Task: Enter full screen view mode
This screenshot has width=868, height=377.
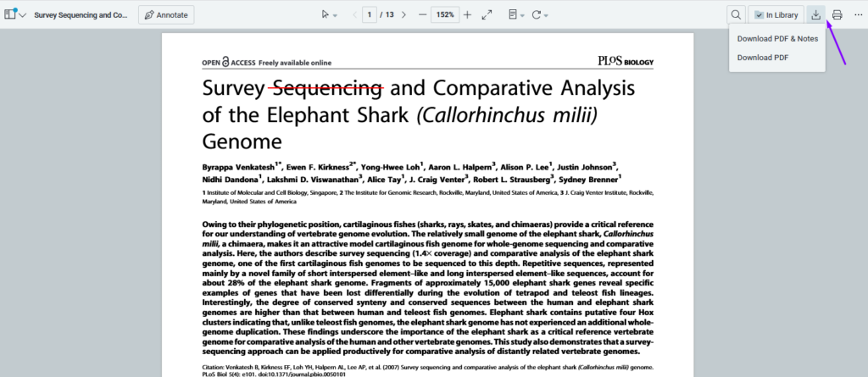Action: point(487,15)
